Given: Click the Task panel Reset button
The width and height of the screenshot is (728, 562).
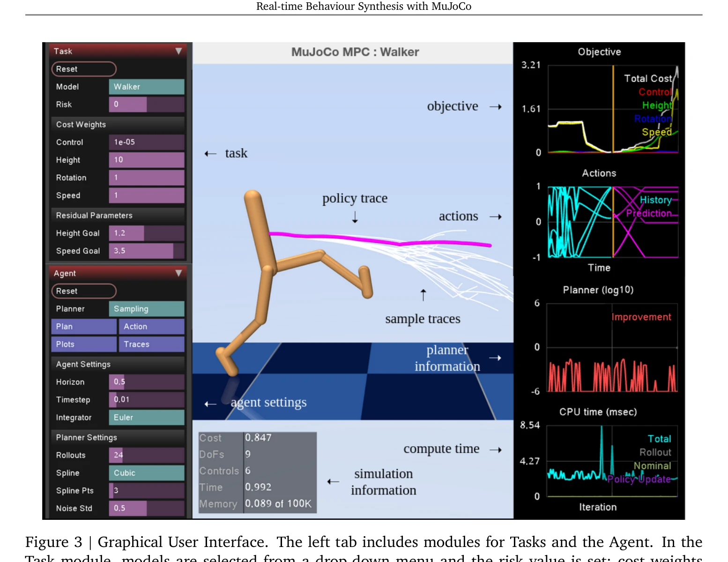Looking at the screenshot, I should click(84, 69).
